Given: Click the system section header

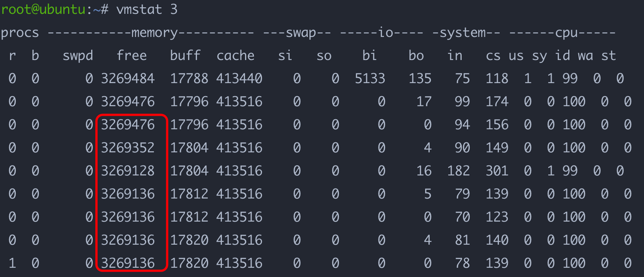Looking at the screenshot, I should click(466, 33).
